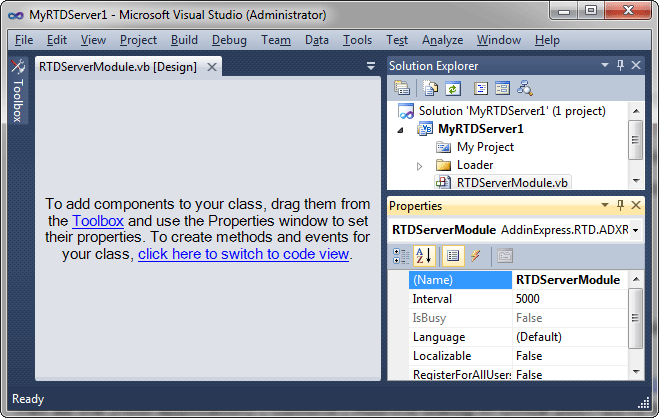Image resolution: width=659 pixels, height=418 pixels.
Task: Open the Test menu
Action: coord(397,40)
